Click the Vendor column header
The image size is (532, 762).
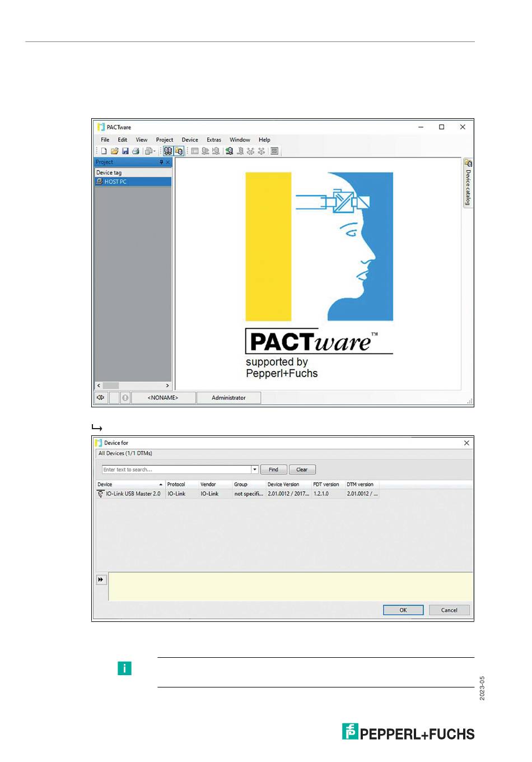[x=215, y=485]
